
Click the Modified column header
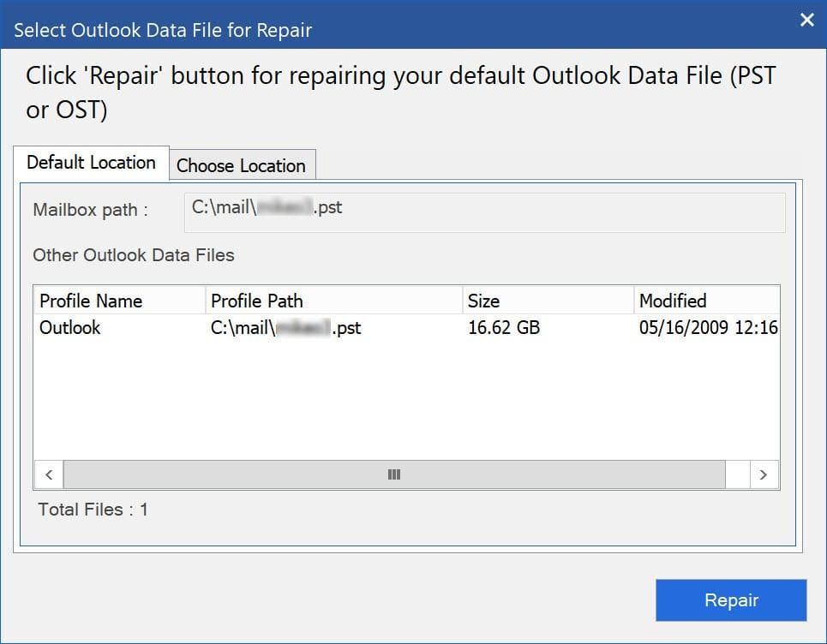(x=706, y=301)
